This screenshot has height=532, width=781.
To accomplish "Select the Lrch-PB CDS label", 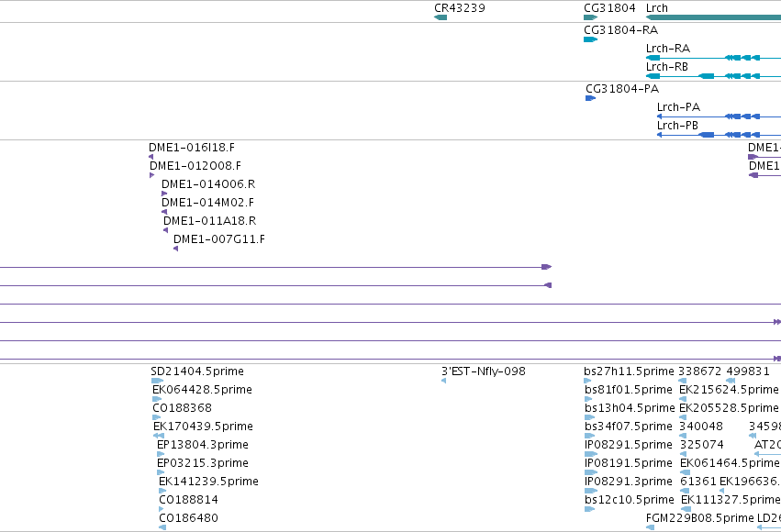I will 677,126.
